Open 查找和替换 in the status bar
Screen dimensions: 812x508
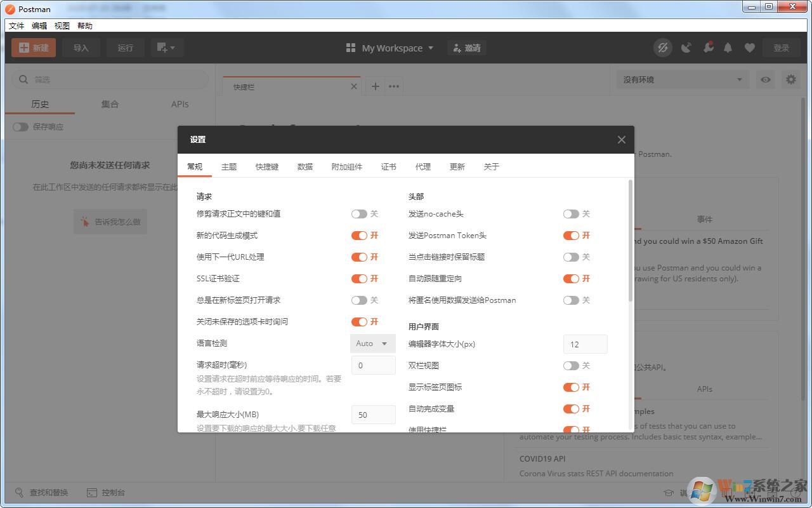[x=42, y=492]
